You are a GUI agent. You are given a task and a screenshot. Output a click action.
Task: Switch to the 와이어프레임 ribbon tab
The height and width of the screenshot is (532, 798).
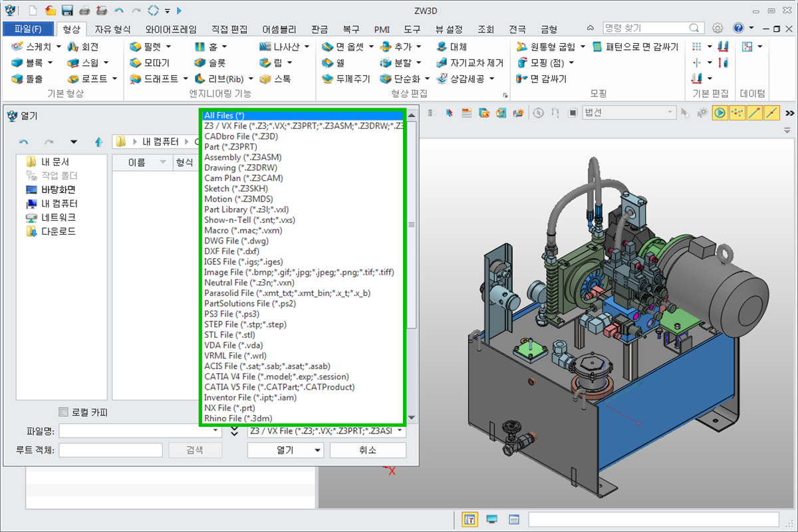click(171, 29)
